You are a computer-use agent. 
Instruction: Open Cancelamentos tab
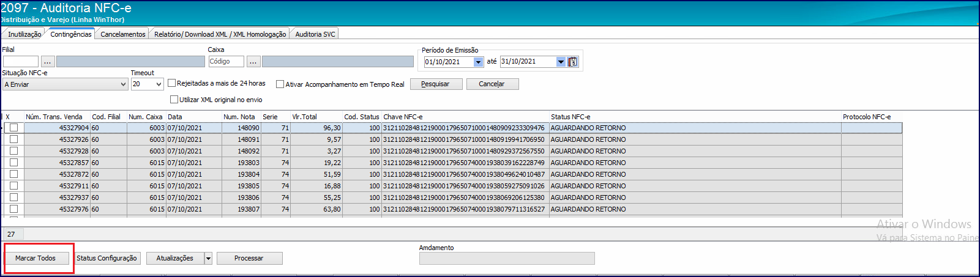pos(123,34)
